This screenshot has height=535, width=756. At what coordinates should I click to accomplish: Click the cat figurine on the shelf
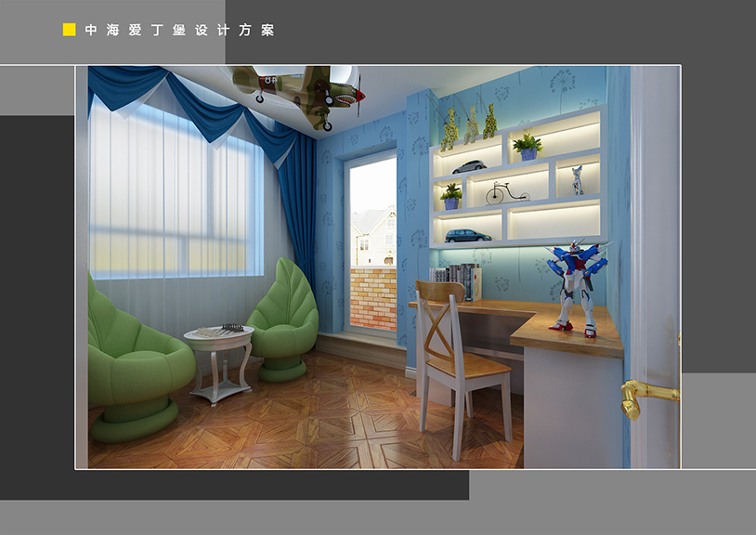(578, 180)
